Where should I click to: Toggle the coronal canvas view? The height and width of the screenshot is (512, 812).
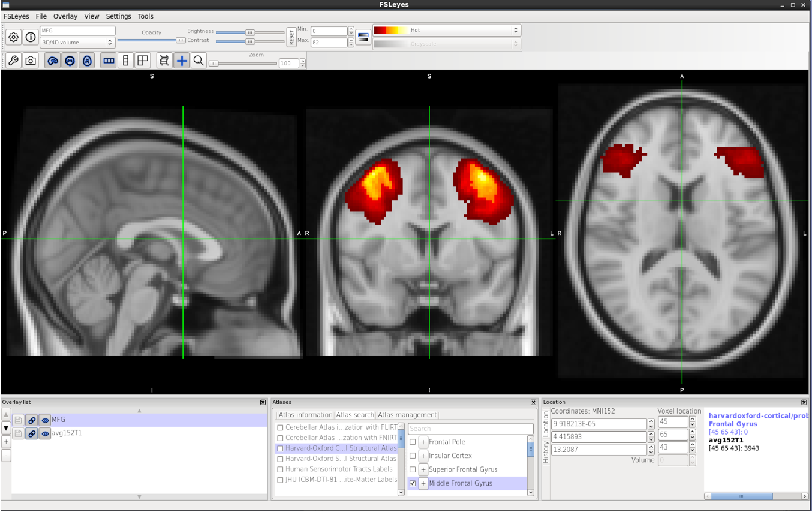pyautogui.click(x=70, y=61)
